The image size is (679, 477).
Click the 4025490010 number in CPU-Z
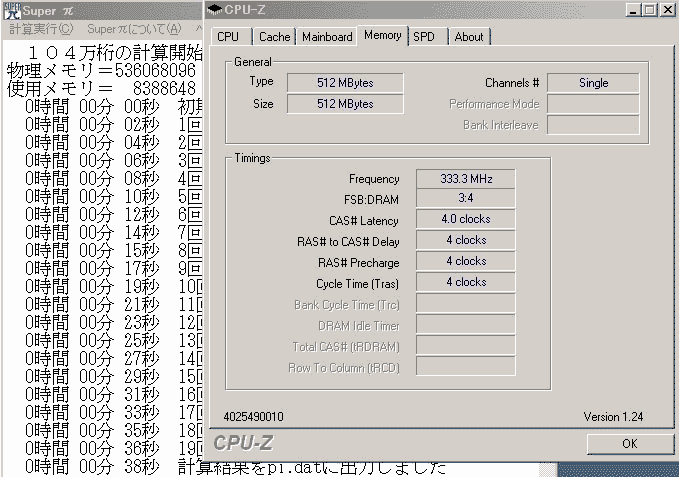[x=253, y=417]
